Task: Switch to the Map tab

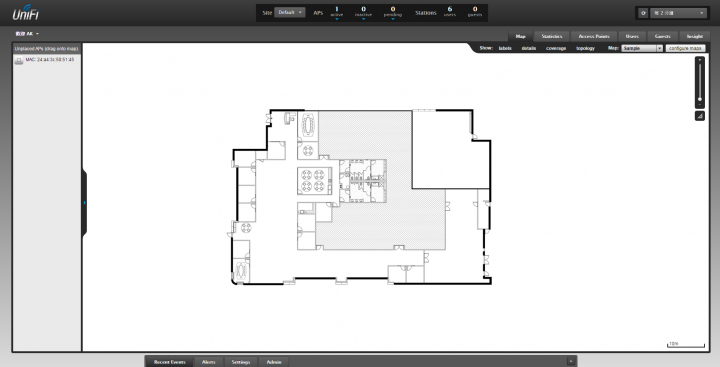Action: pyautogui.click(x=520, y=36)
